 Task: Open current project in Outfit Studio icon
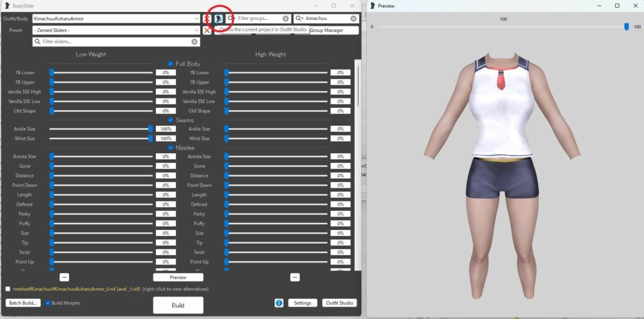[x=218, y=19]
